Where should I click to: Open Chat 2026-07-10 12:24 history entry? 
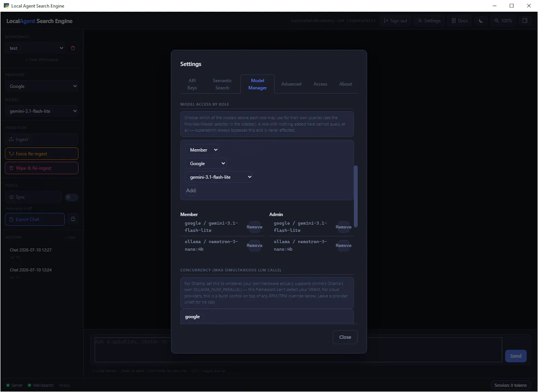42,273
